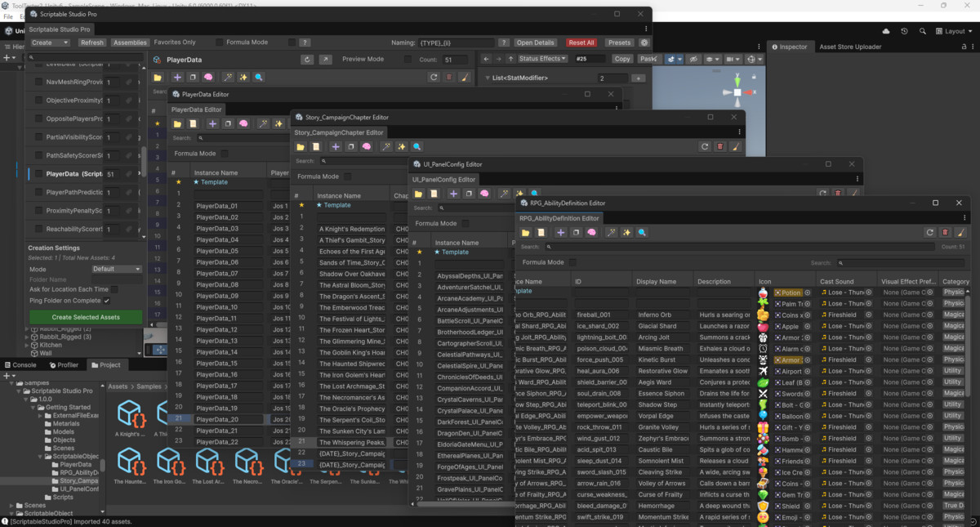Open a file via folder icon in RPG_AbilityDefinition Editor

pos(526,232)
